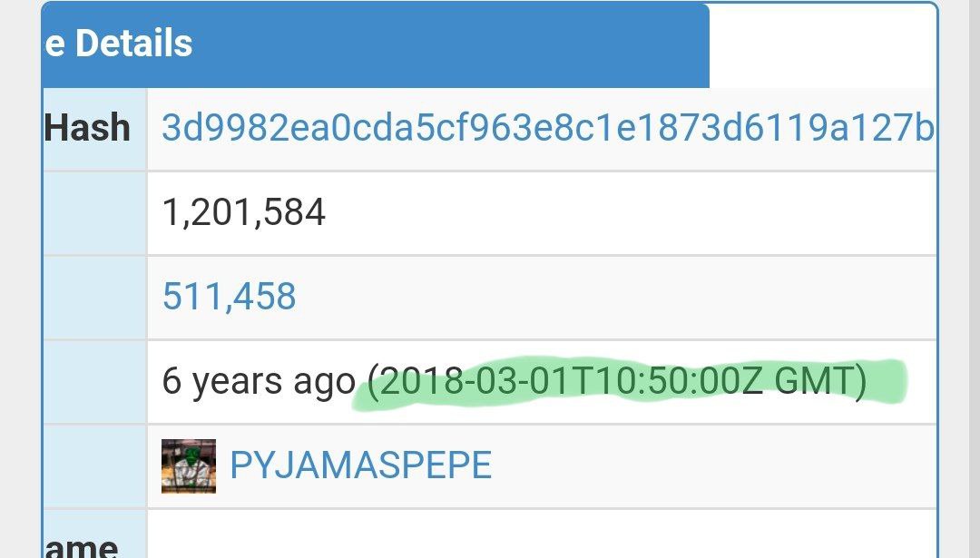Click the blue label cell beside '6 years ago'
Screen dimensions: 980x558
(95, 381)
